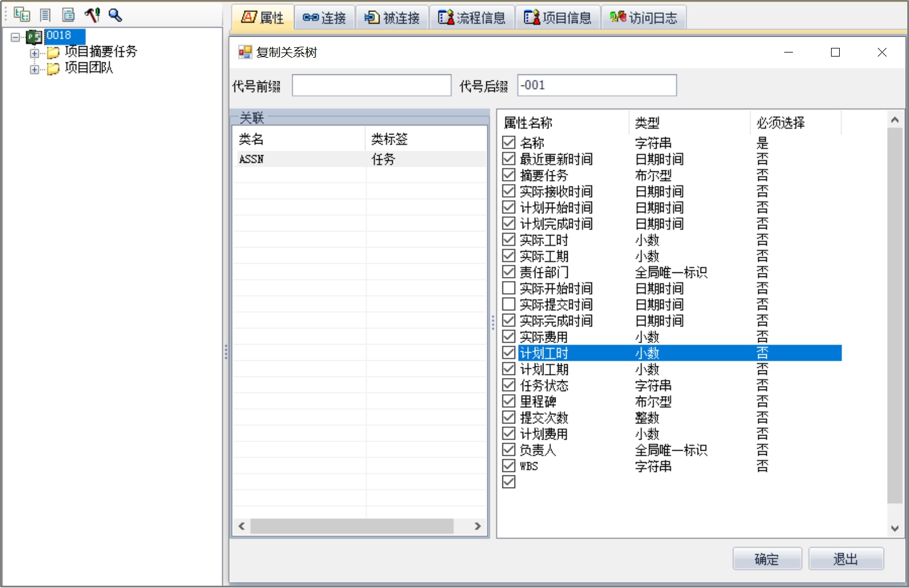Click the 确定 button

click(767, 559)
